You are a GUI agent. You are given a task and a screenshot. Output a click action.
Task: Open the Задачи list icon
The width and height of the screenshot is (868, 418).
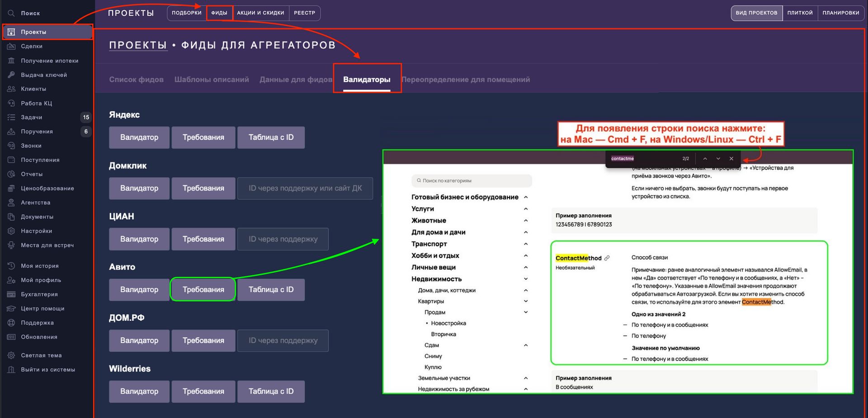coord(11,117)
